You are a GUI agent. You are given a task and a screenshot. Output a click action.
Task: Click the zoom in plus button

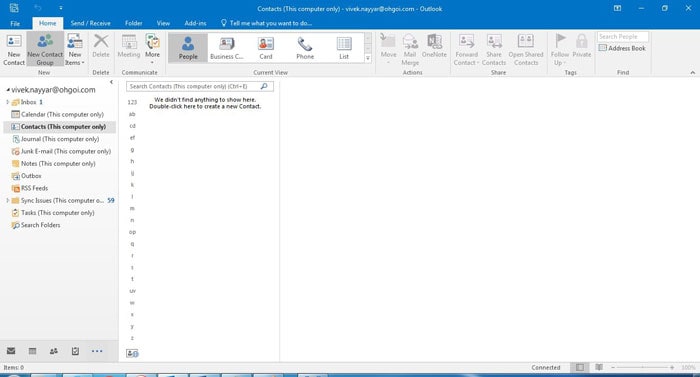tap(672, 367)
